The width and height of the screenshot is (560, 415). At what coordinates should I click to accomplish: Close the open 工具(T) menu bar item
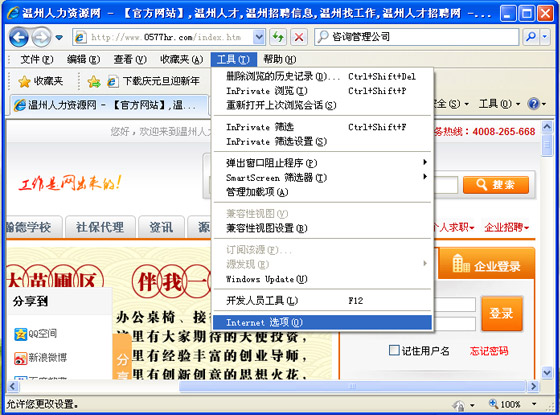pyautogui.click(x=233, y=59)
